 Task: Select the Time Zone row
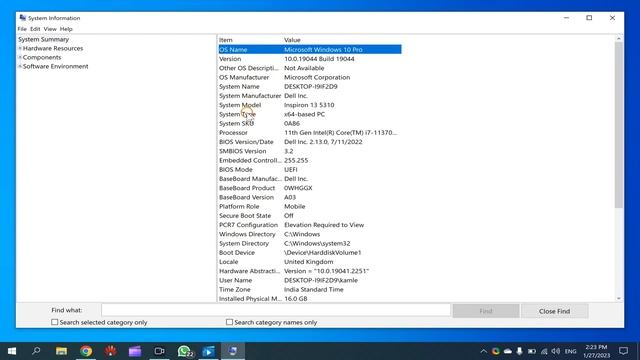pos(310,289)
